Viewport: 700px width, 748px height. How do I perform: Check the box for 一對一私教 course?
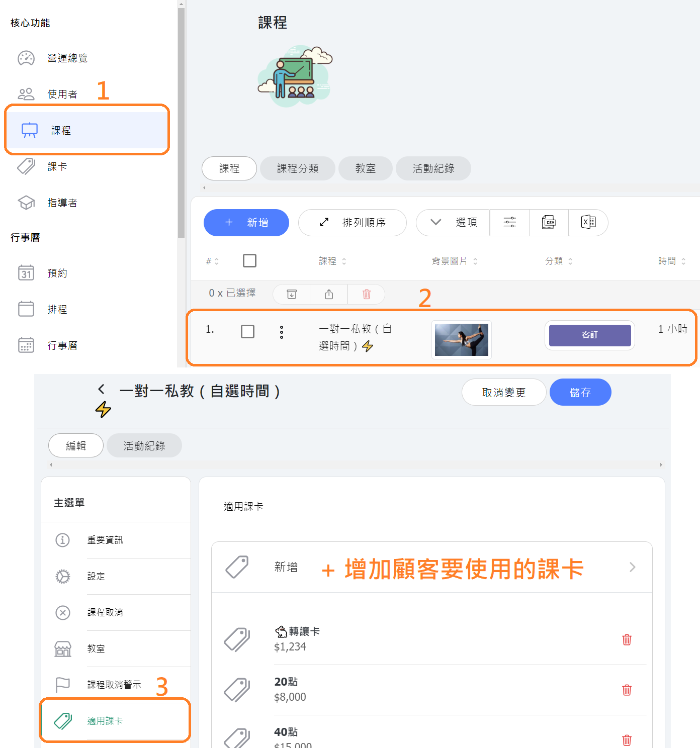click(247, 331)
